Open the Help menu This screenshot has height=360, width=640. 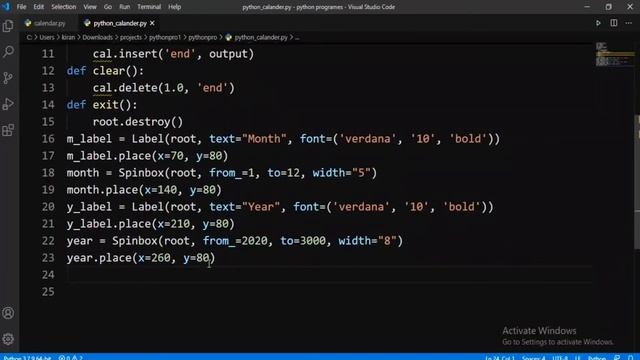coord(174,7)
